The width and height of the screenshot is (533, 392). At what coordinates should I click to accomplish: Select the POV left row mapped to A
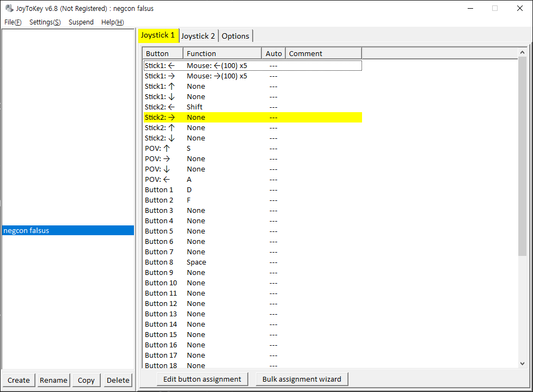coord(253,180)
